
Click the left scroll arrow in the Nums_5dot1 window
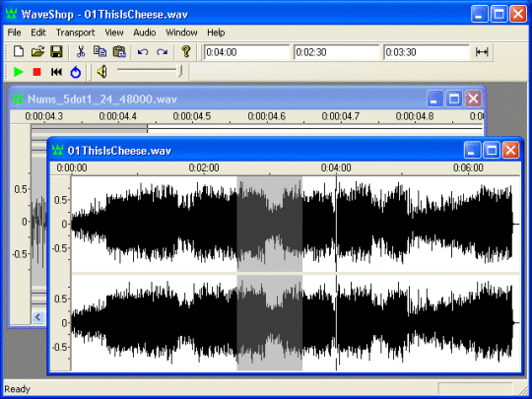pyautogui.click(x=38, y=317)
